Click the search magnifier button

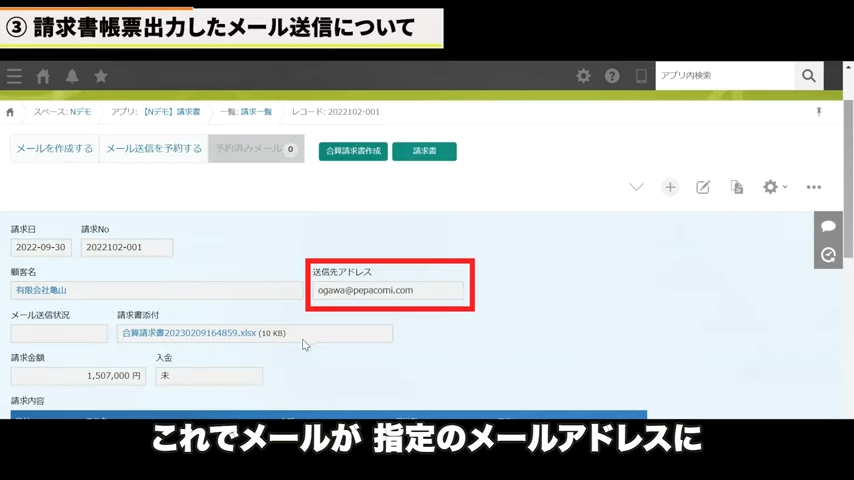point(809,76)
